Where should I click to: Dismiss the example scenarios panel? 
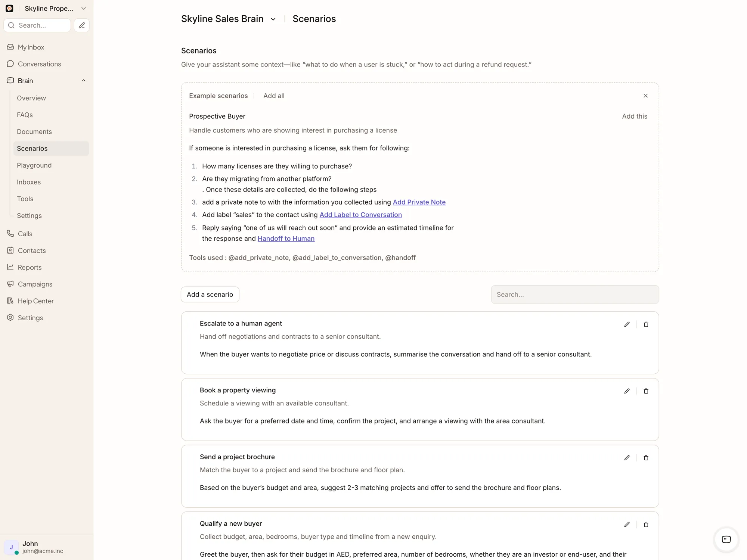pos(645,96)
